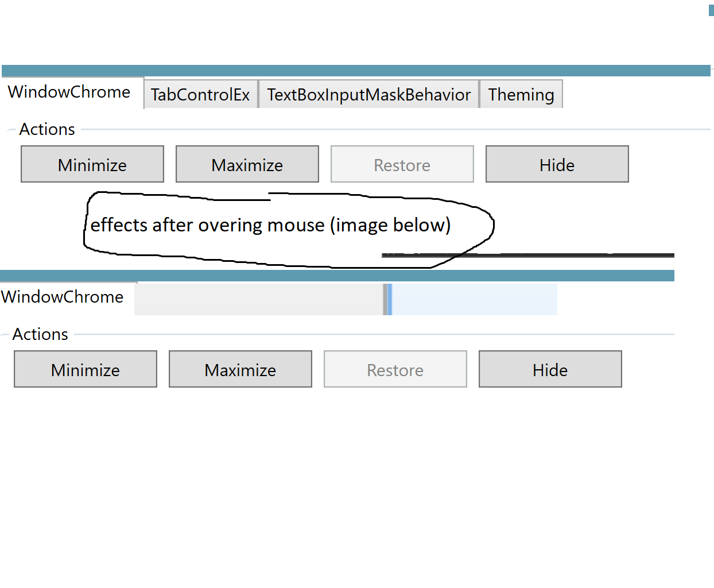Switch to the TabControlEx tab
This screenshot has height=588, width=714.
coord(200,94)
